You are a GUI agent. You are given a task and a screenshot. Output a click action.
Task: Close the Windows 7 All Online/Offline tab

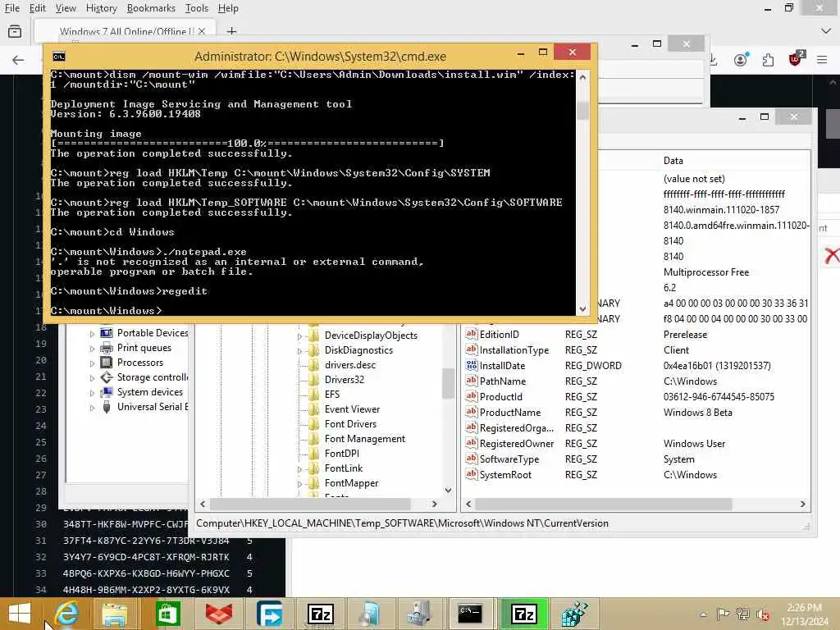[202, 31]
